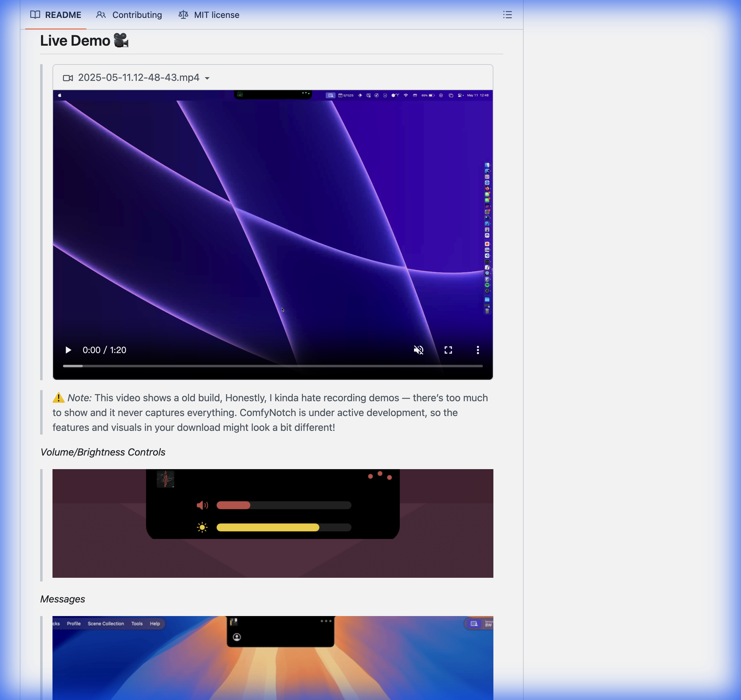Click the video progress seek bar

(273, 366)
